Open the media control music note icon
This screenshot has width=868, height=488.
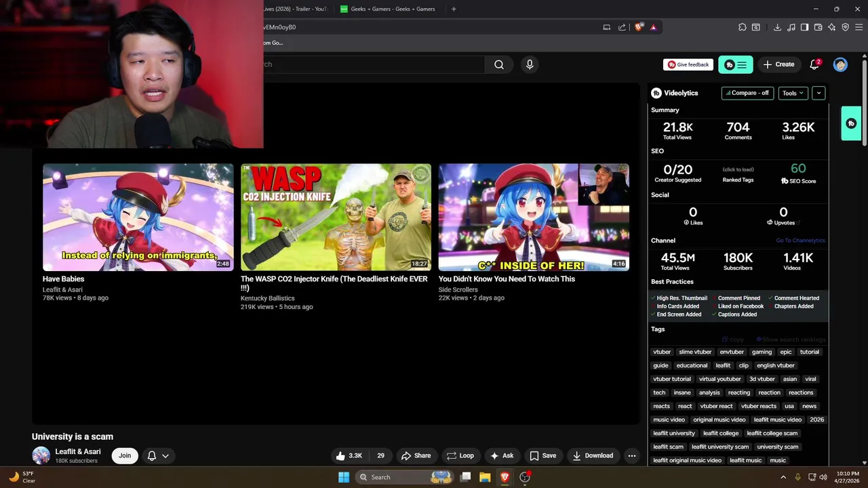click(791, 27)
